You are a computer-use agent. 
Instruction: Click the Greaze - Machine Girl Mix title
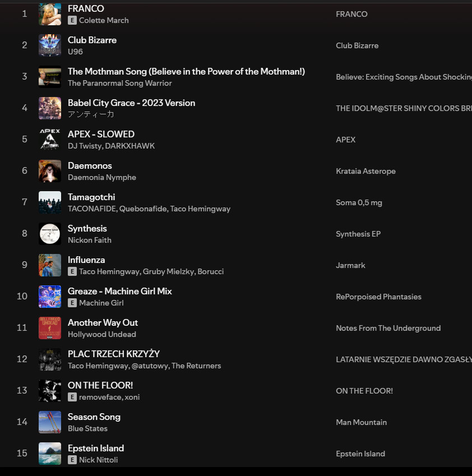(119, 291)
